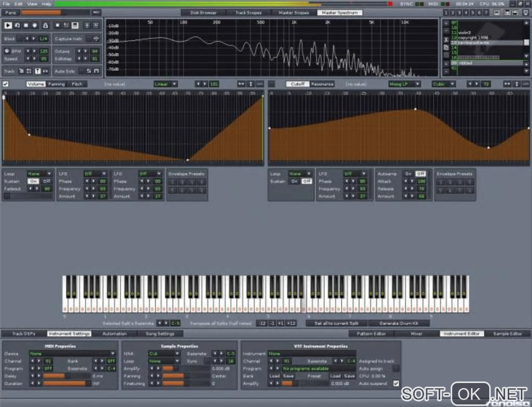Toggle Auto Solo M mute button

(x=96, y=71)
